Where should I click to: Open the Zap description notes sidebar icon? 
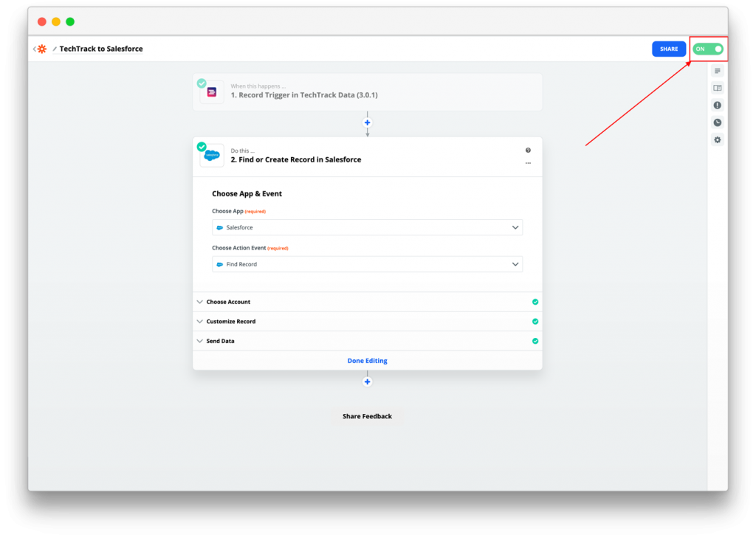coord(718,71)
